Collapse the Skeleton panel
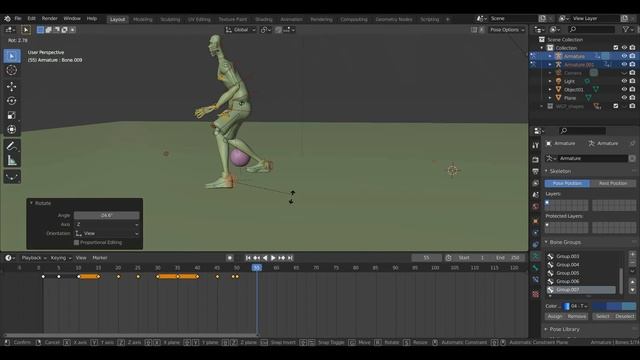 546,171
